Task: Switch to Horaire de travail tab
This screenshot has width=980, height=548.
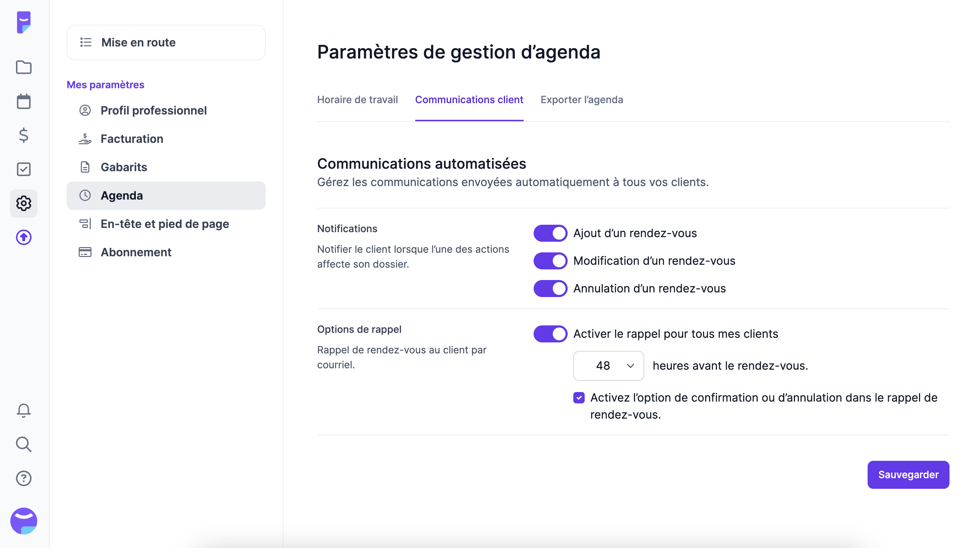Action: [357, 100]
